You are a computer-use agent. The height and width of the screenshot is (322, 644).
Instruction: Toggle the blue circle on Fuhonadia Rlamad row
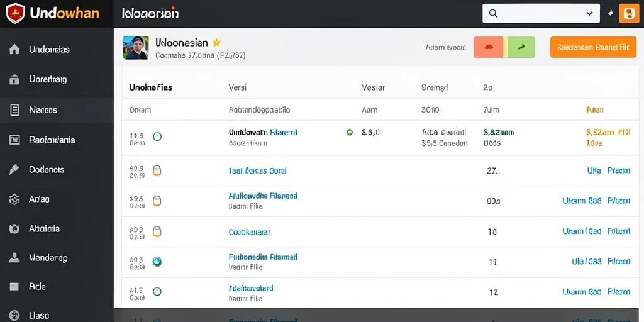pyautogui.click(x=157, y=261)
